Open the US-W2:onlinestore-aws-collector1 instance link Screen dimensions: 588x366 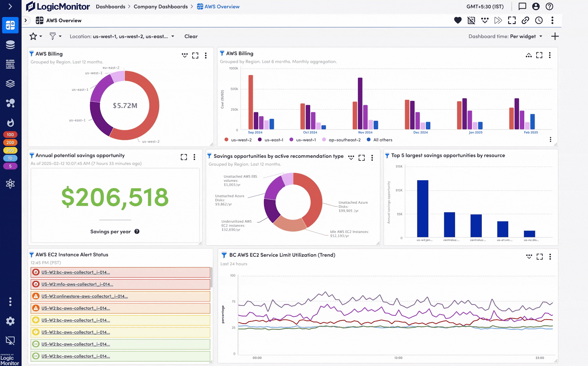pyautogui.click(x=84, y=296)
